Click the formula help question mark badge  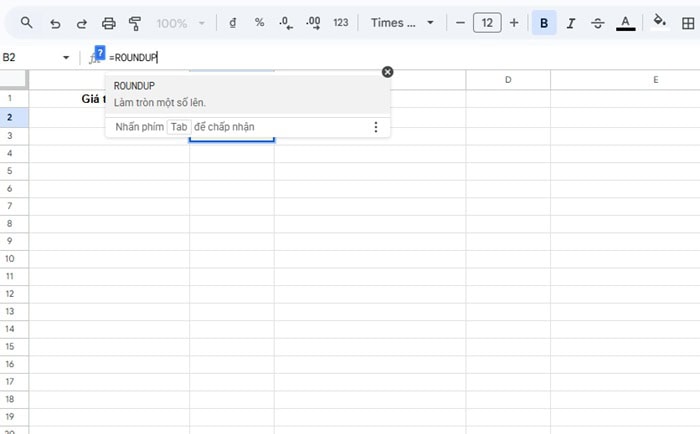(x=100, y=53)
